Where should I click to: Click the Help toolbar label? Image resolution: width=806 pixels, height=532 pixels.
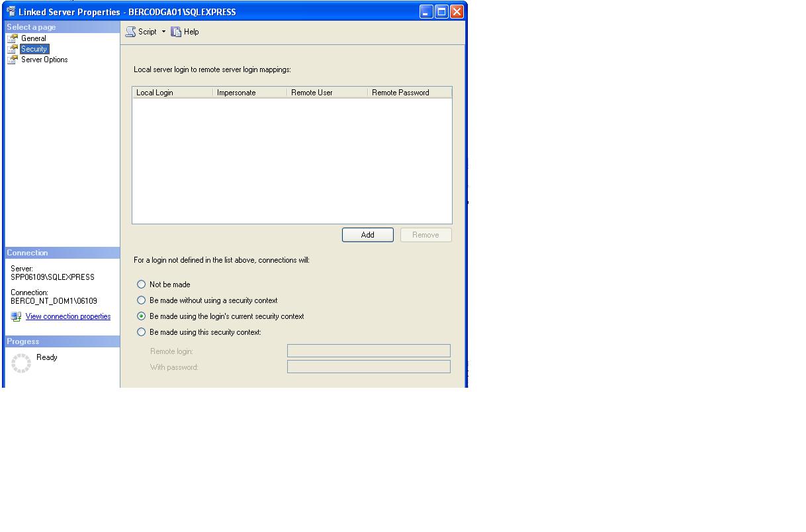(x=191, y=32)
